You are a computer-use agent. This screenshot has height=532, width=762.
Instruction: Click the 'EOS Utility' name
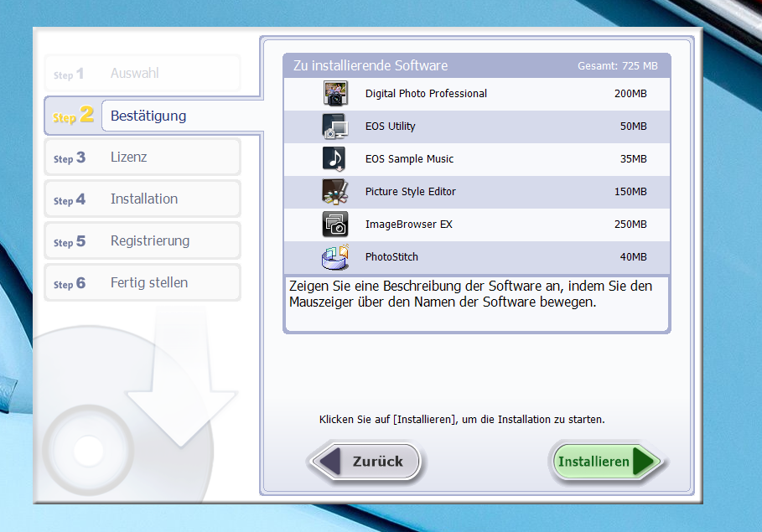pos(391,127)
